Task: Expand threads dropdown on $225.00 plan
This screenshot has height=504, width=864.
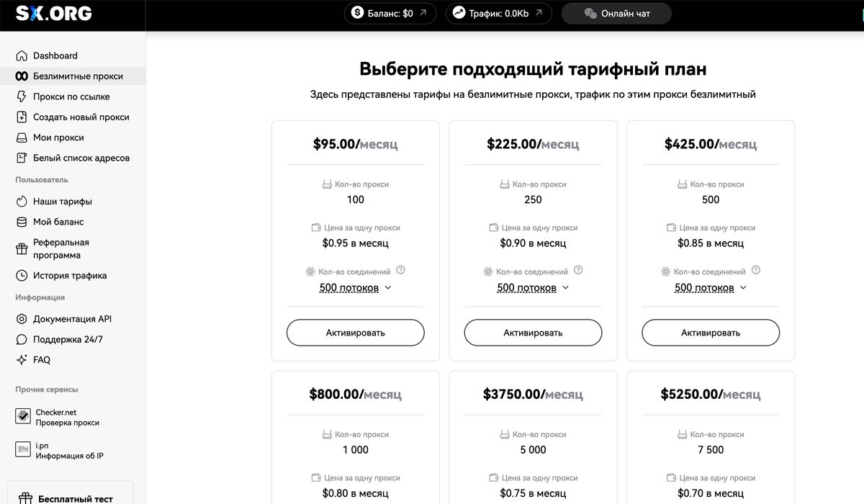Action: point(533,288)
